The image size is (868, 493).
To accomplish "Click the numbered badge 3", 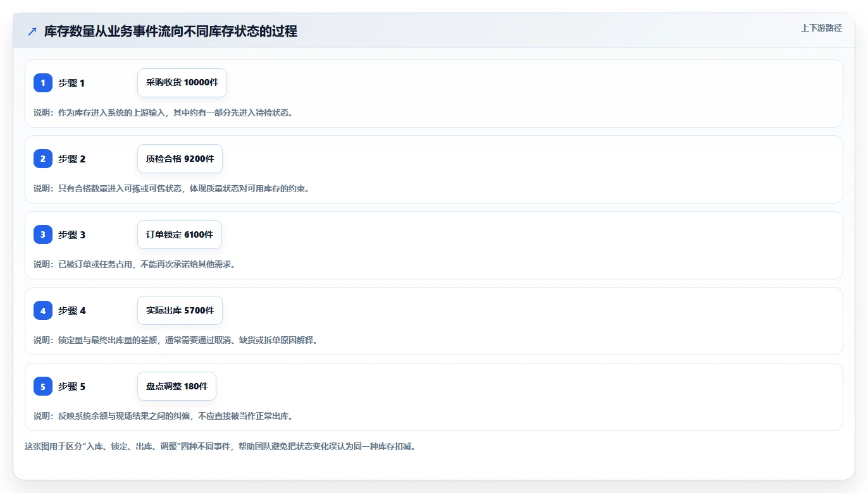I will coord(43,234).
